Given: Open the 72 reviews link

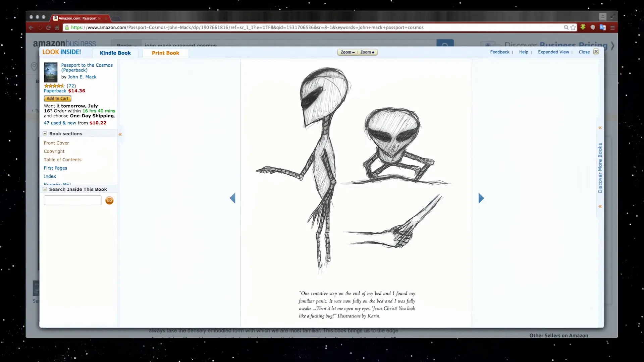Looking at the screenshot, I should click(x=71, y=86).
